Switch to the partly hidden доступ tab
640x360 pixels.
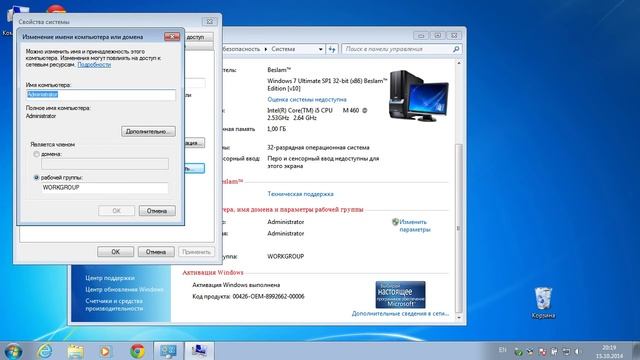coord(199,37)
